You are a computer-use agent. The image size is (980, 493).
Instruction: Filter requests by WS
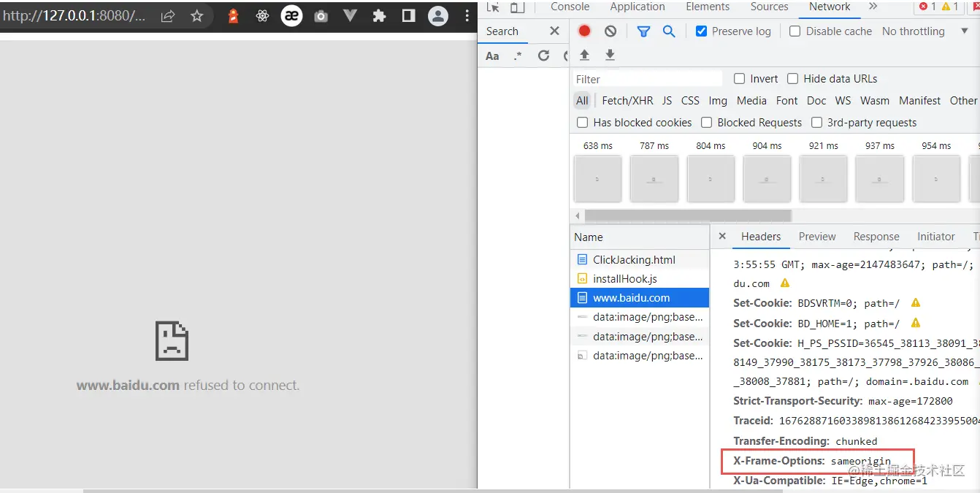coord(843,101)
